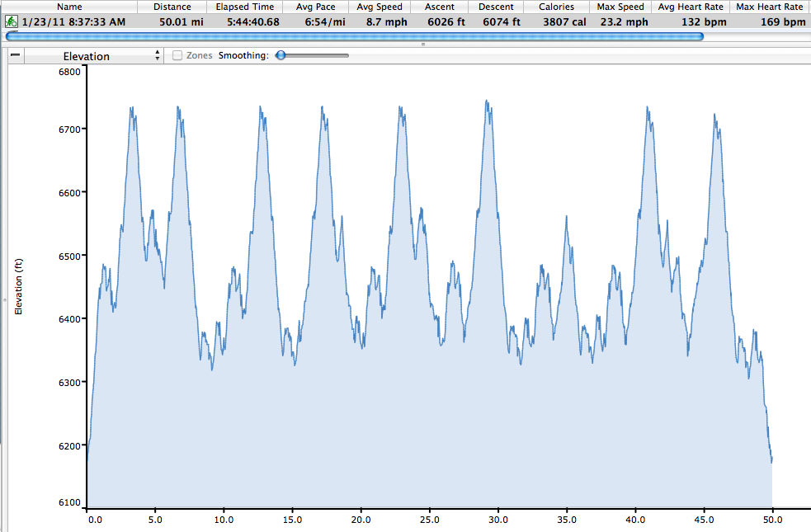811x532 pixels.
Task: Click the Avg Pace column header
Action: (316, 7)
